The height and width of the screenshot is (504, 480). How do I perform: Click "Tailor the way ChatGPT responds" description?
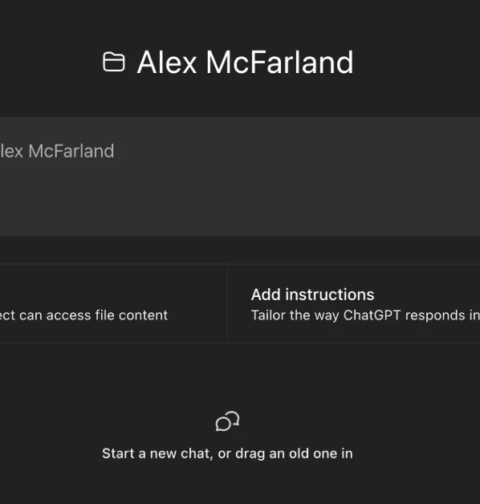pyautogui.click(x=358, y=315)
